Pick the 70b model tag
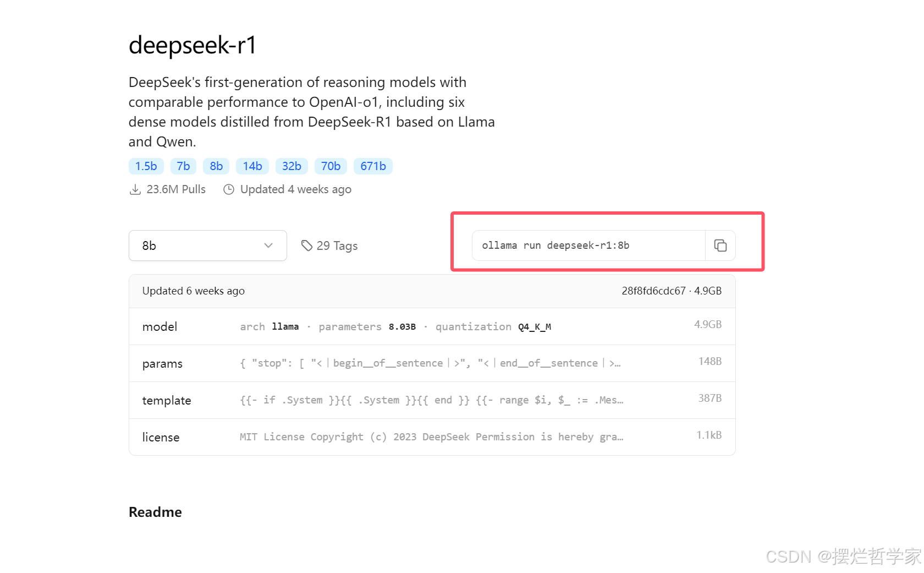 [331, 166]
